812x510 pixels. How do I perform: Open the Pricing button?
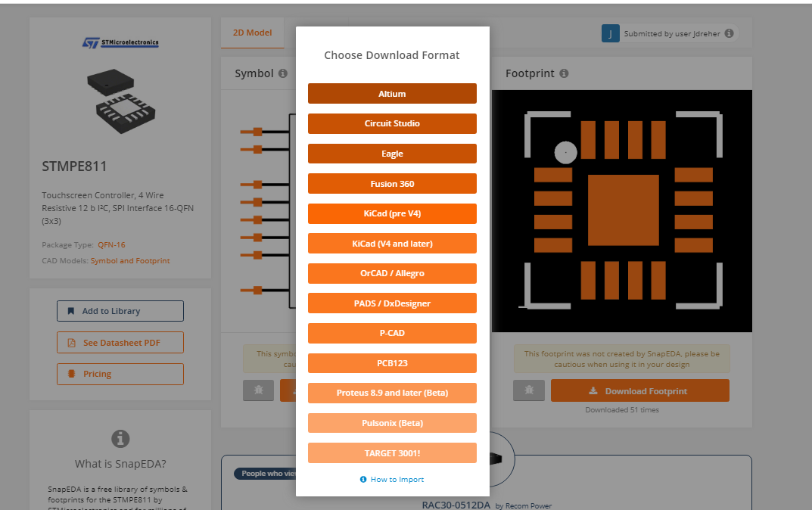(120, 374)
